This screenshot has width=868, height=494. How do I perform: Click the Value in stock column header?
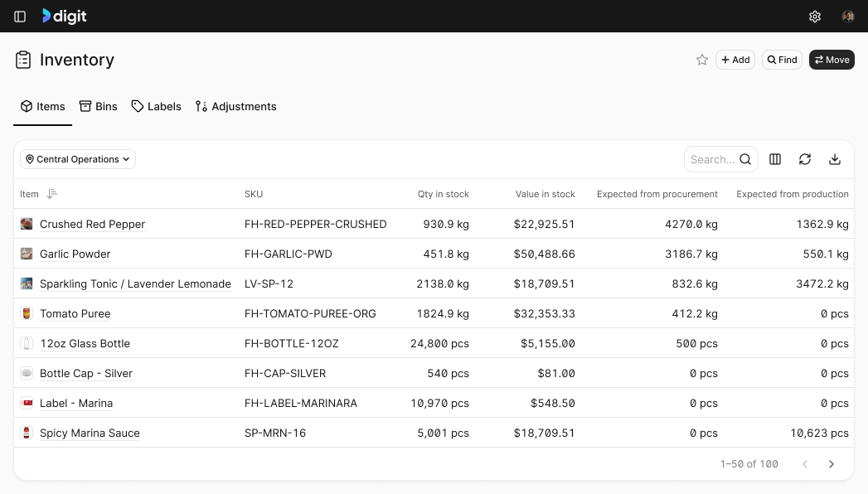[x=546, y=194]
